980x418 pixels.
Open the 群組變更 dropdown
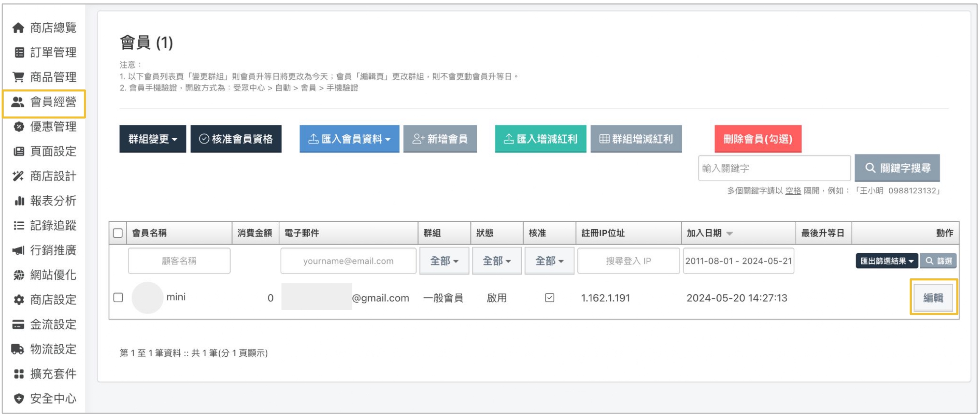click(153, 139)
